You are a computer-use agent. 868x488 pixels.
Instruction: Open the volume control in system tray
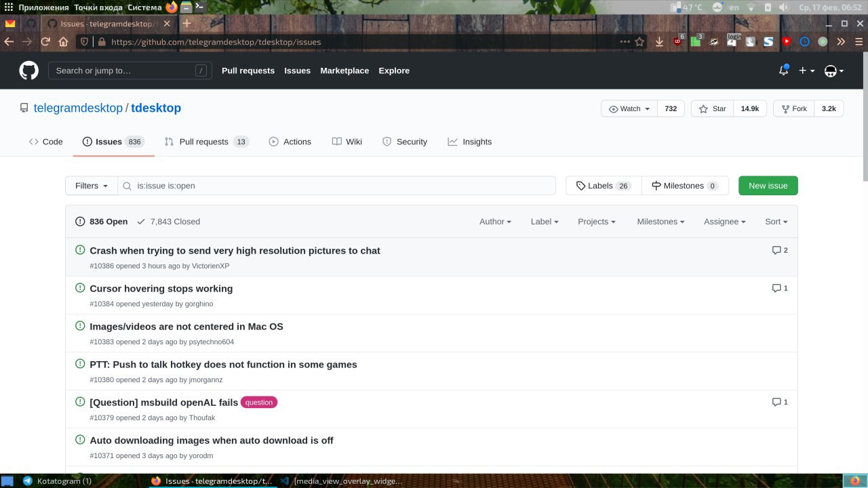784,7
